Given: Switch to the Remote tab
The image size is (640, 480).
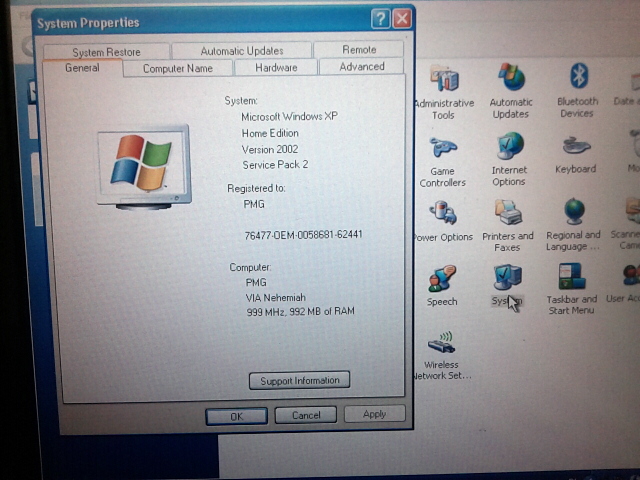Looking at the screenshot, I should [359, 50].
